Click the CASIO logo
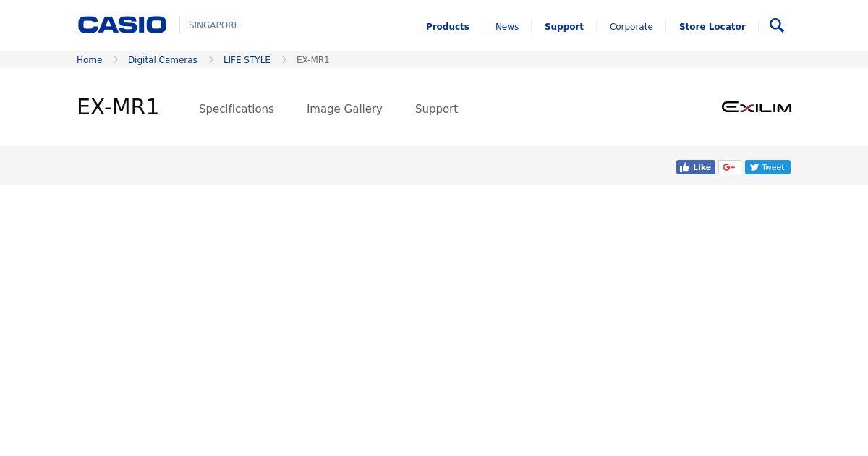The image size is (868, 456). click(122, 25)
